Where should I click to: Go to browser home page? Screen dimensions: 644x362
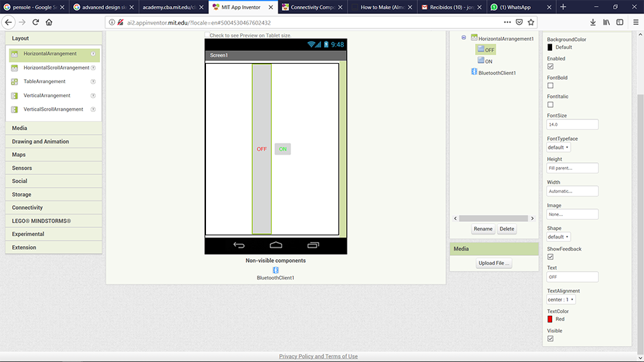49,22
